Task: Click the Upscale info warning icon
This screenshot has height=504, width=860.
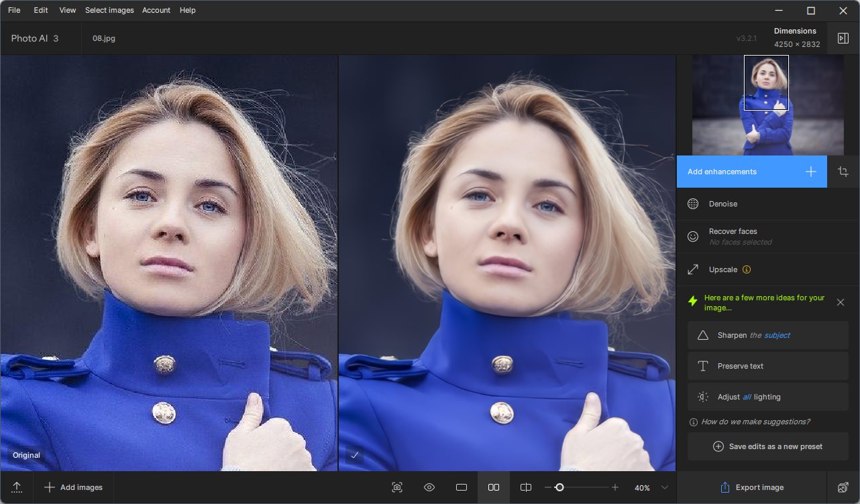Action: coord(747,269)
